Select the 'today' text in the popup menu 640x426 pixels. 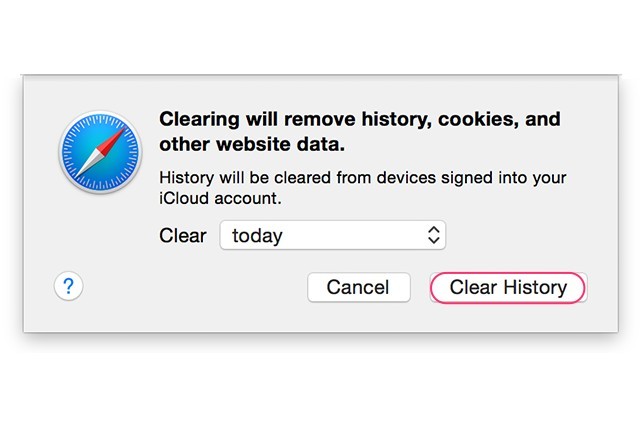(x=257, y=236)
